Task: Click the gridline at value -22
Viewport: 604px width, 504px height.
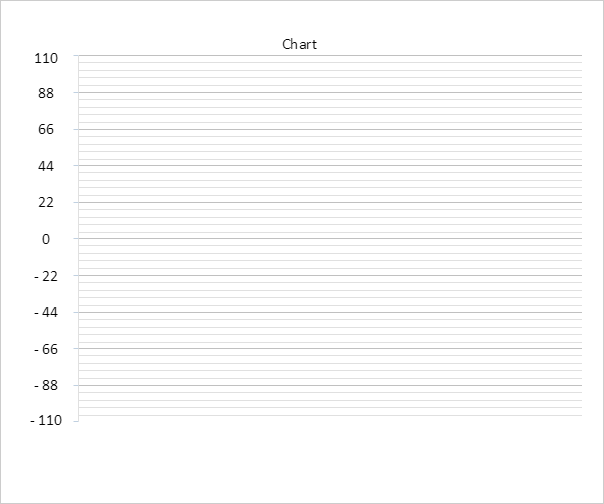Action: pos(330,275)
